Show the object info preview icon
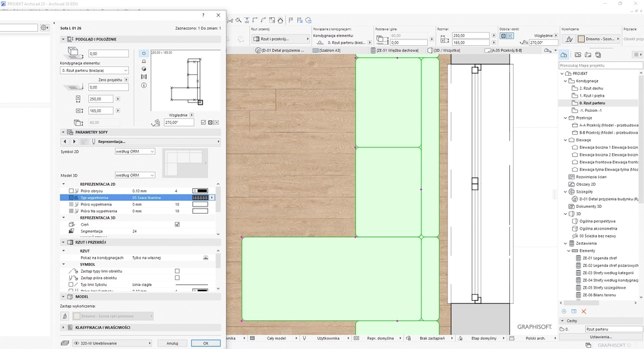 pos(144,85)
